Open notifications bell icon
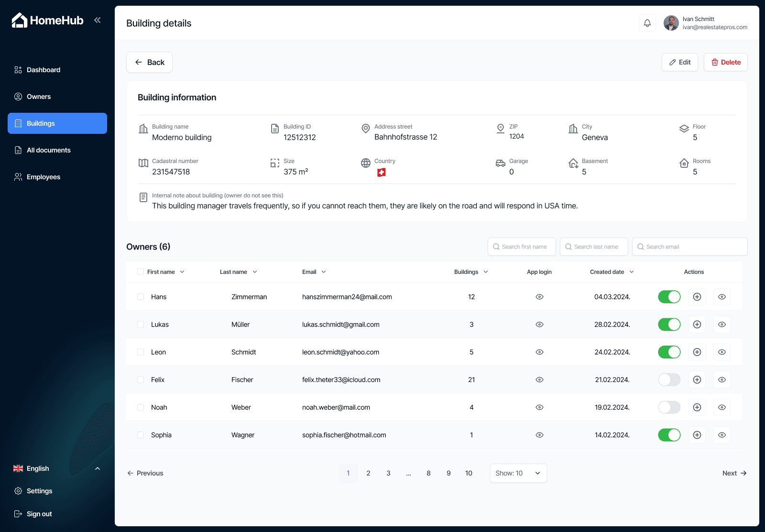Image resolution: width=765 pixels, height=532 pixels. click(647, 23)
